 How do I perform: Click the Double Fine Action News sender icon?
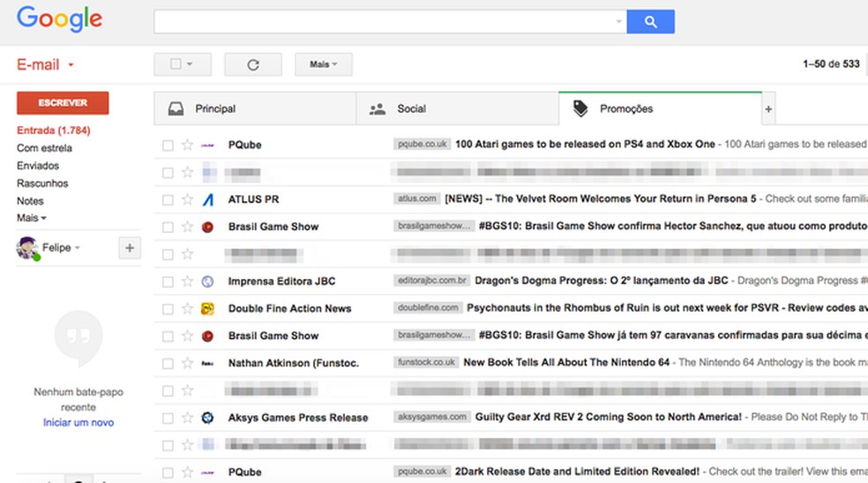[207, 308]
